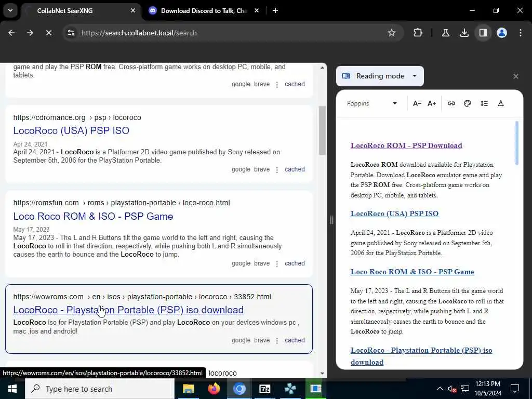This screenshot has width=532, height=399.
Task: Close the reading mode side panel
Action: 516,76
